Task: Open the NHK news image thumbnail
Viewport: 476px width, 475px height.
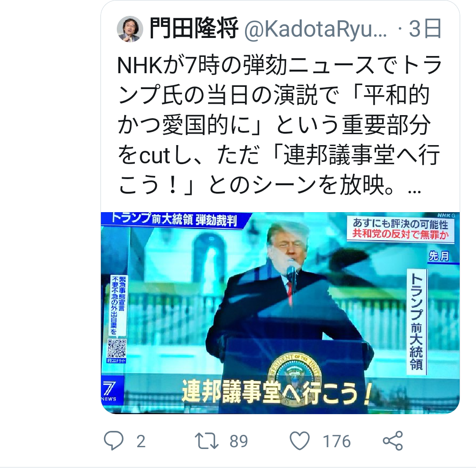Action: [280, 313]
